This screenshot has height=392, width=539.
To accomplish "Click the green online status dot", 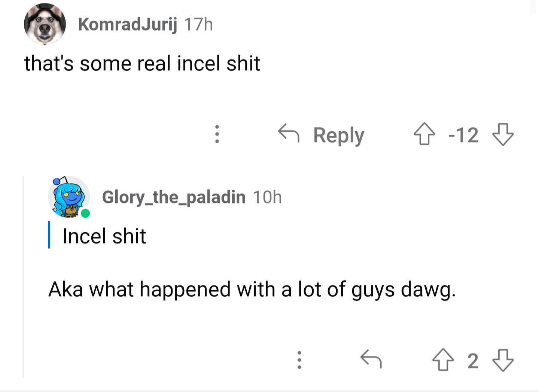I will click(85, 214).
